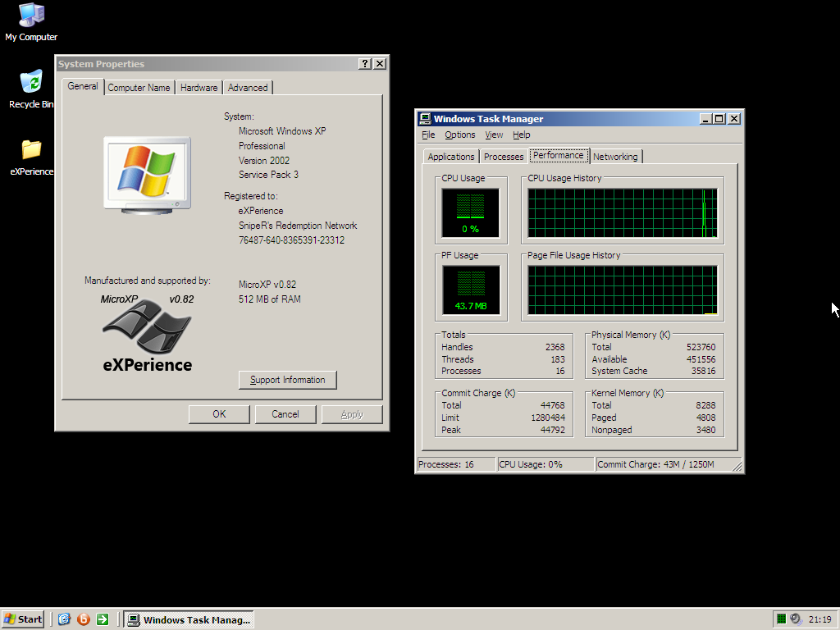Click Cancel in System Properties
The width and height of the screenshot is (840, 630).
pyautogui.click(x=285, y=414)
